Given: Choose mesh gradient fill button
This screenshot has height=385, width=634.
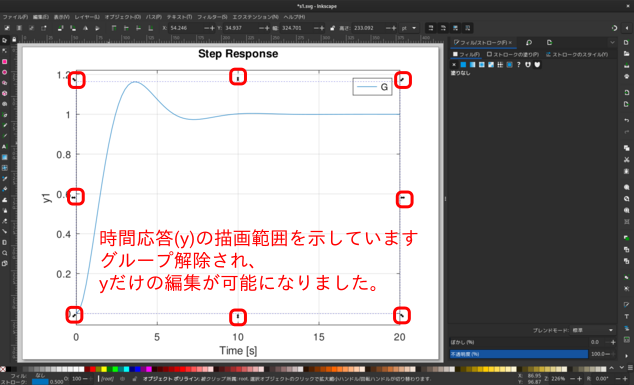Looking at the screenshot, I should tap(491, 65).
